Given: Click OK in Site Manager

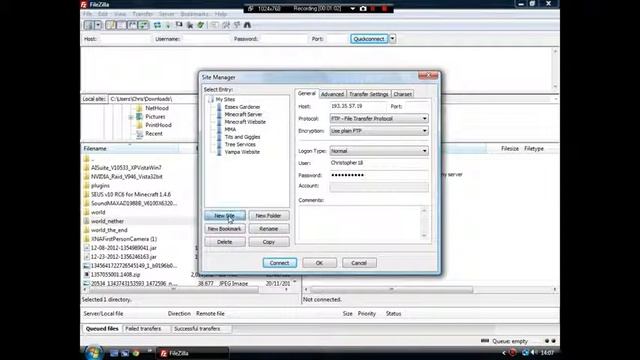Looking at the screenshot, I should (x=319, y=263).
